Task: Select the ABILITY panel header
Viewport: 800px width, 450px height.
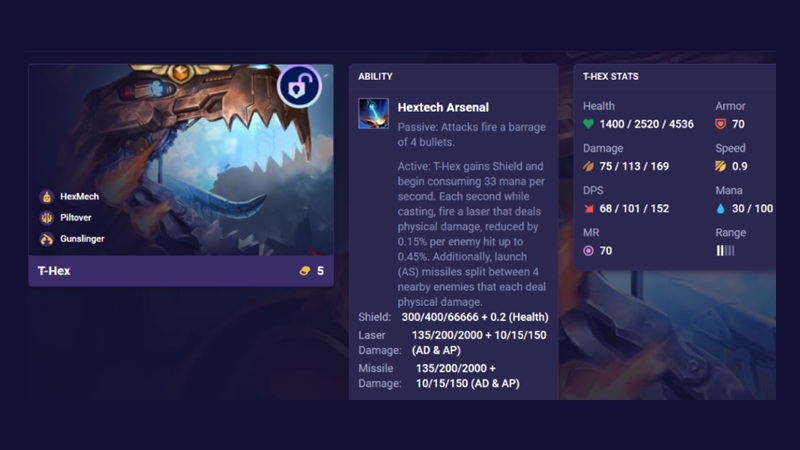Action: click(x=376, y=77)
